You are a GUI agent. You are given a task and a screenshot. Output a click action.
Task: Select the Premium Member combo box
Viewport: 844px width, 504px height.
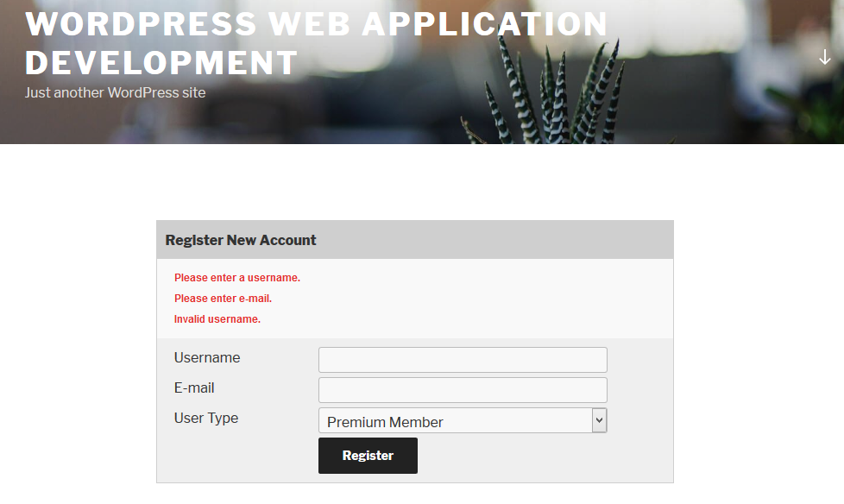456,421
